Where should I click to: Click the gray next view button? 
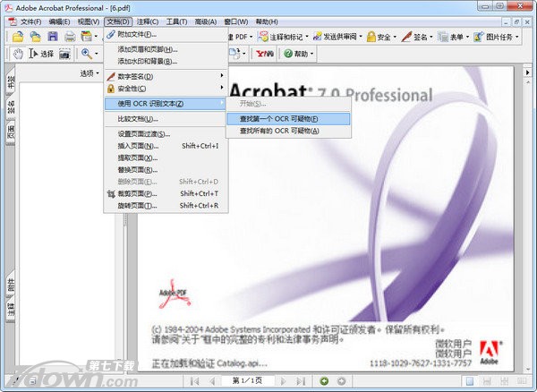tap(342, 381)
